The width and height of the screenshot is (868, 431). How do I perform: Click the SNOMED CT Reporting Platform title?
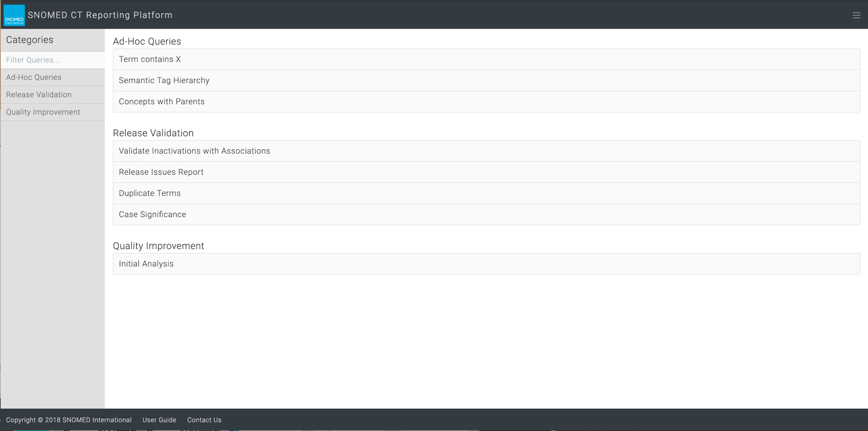(x=100, y=15)
